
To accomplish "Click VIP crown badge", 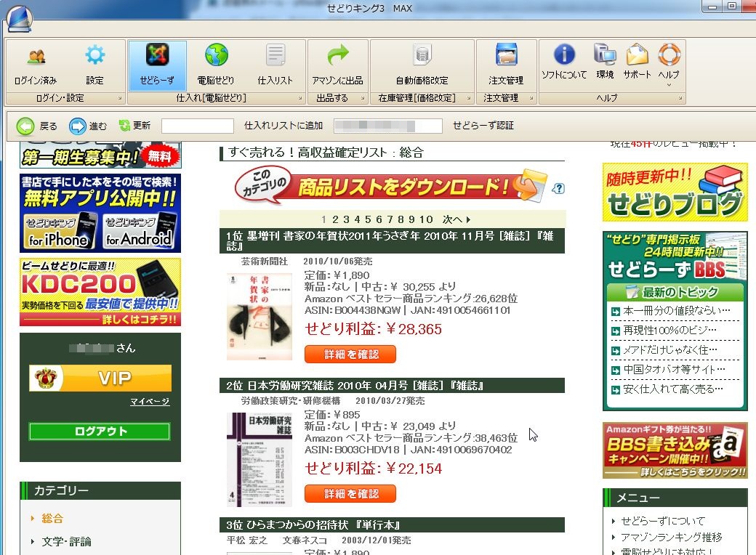I will click(100, 378).
